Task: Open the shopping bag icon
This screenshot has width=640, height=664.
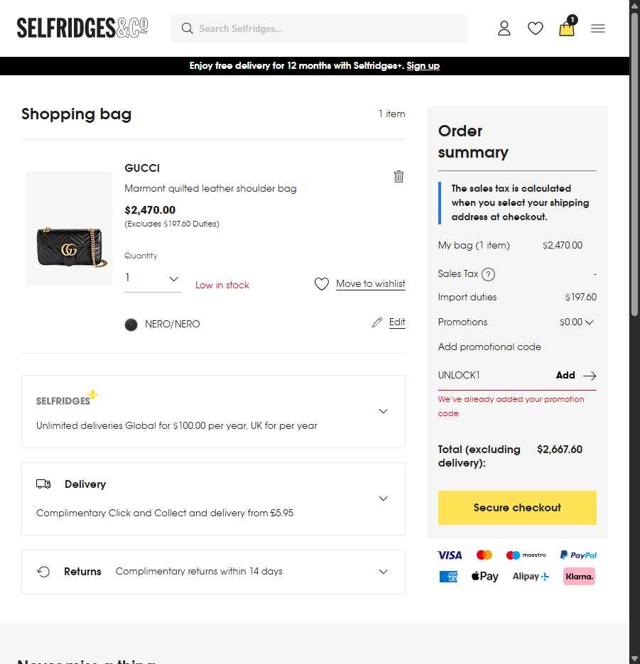Action: [x=567, y=28]
